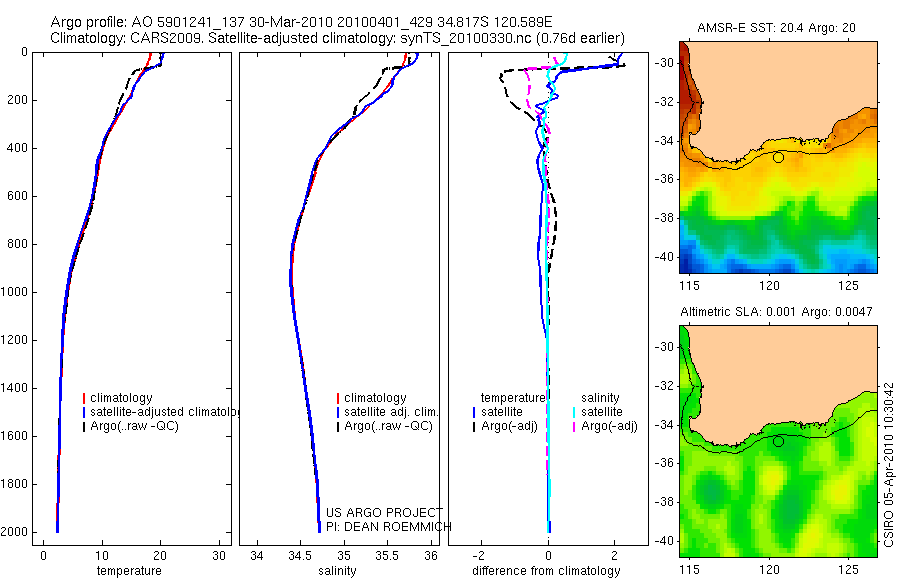This screenshot has height=580, width=900.
Task: Click the temperature axis tick '10'
Action: coord(102,556)
